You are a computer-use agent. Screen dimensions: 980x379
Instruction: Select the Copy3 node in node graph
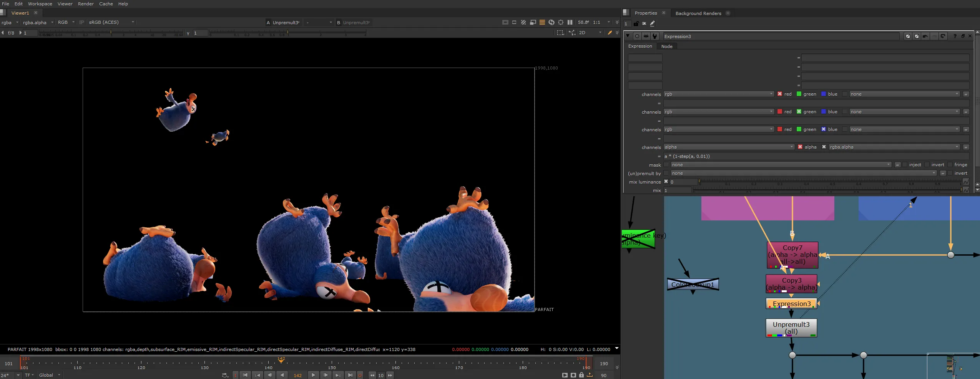792,283
